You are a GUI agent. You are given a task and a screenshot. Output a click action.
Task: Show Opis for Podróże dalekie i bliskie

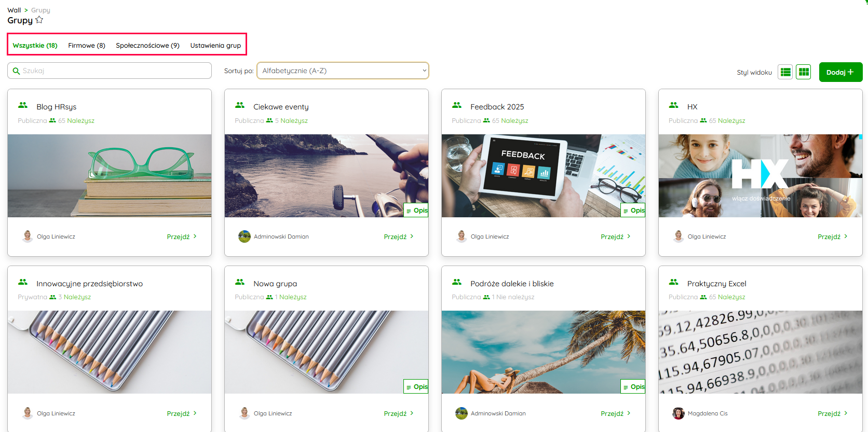(634, 387)
